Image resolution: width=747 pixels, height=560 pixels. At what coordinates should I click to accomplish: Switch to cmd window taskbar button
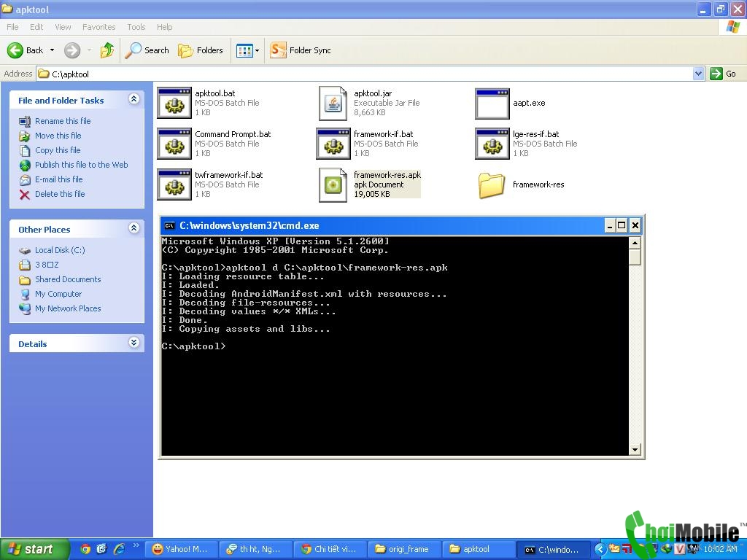pyautogui.click(x=553, y=550)
